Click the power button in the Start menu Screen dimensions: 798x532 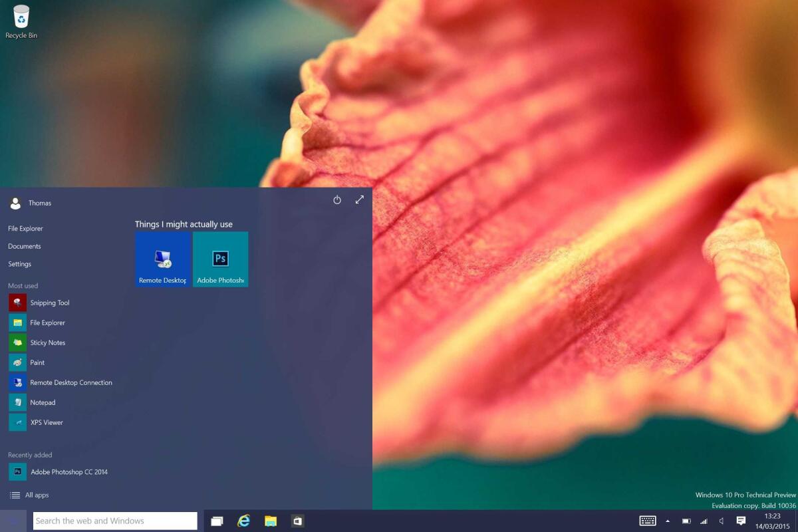[x=337, y=199]
